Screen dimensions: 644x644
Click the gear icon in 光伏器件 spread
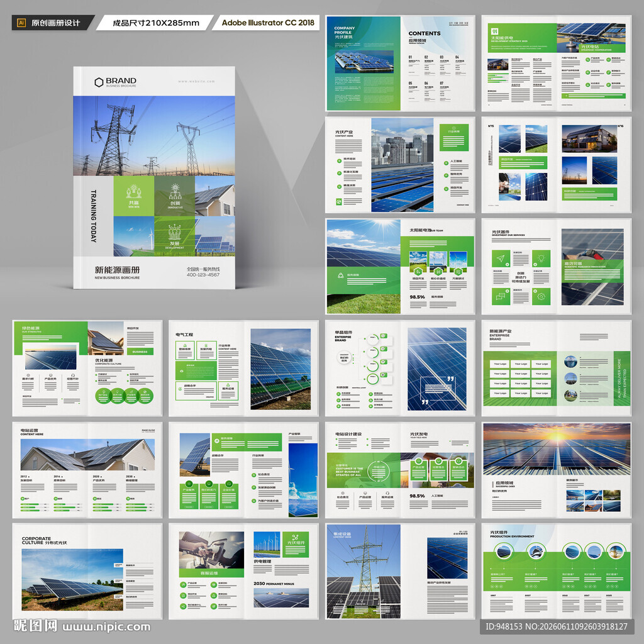[541, 296]
